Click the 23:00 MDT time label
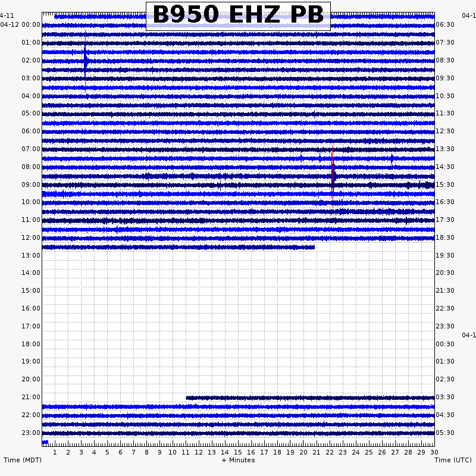 click(x=31, y=433)
